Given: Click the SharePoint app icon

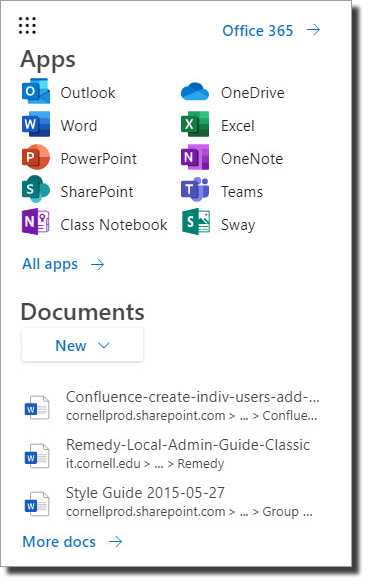Looking at the screenshot, I should [36, 189].
